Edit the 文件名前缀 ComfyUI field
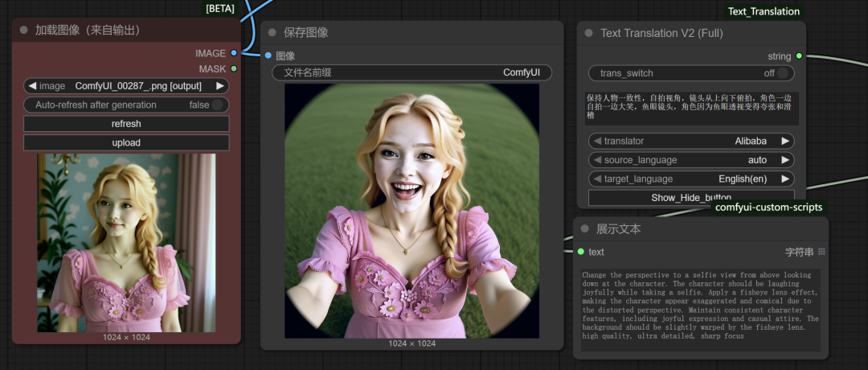Viewport: 868px width, 370px height. (411, 72)
